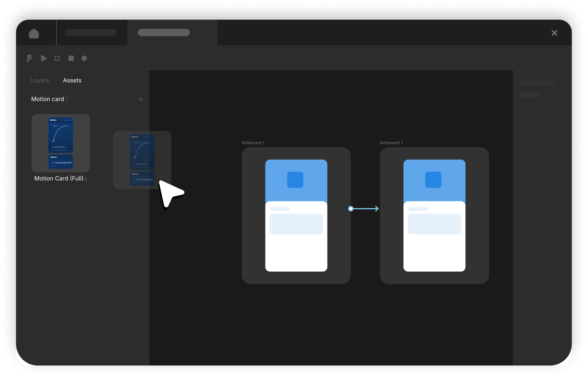
Task: Click the asset search magnifier icon
Action: coord(141,99)
